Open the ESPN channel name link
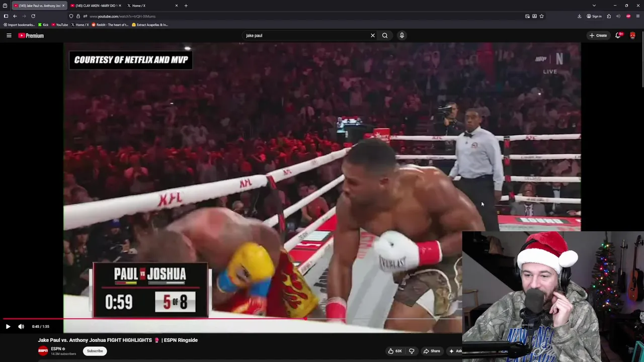The image size is (644, 362). coord(56,348)
